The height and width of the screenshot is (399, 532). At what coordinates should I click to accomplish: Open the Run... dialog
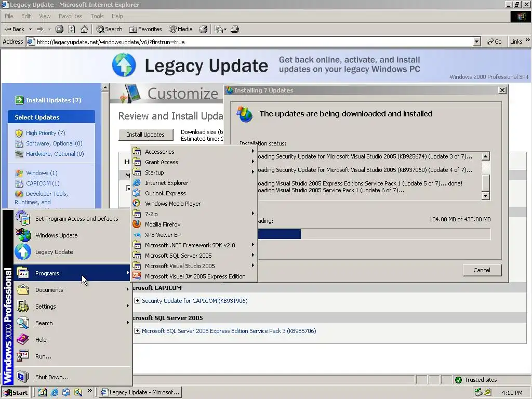(72, 356)
